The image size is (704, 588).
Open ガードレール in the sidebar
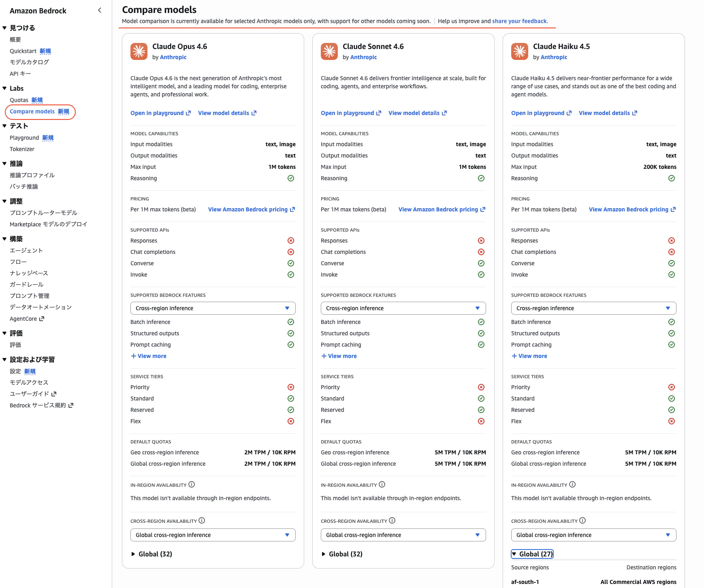click(26, 284)
